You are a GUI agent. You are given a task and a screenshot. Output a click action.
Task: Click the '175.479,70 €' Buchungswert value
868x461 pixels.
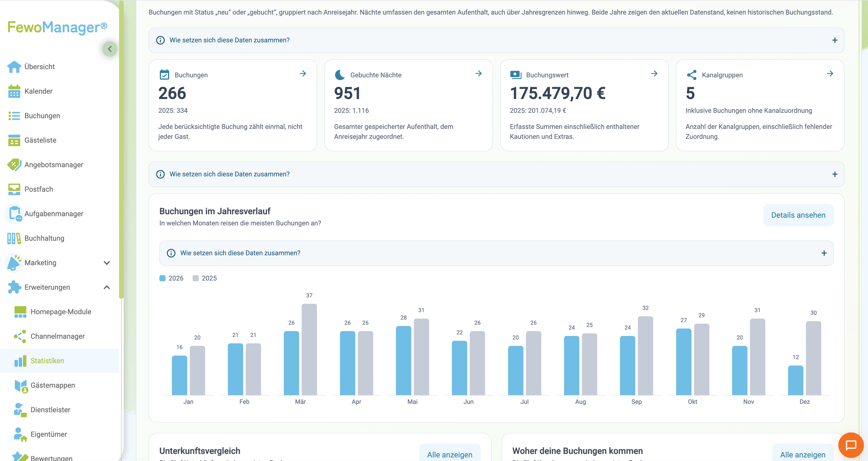[558, 93]
